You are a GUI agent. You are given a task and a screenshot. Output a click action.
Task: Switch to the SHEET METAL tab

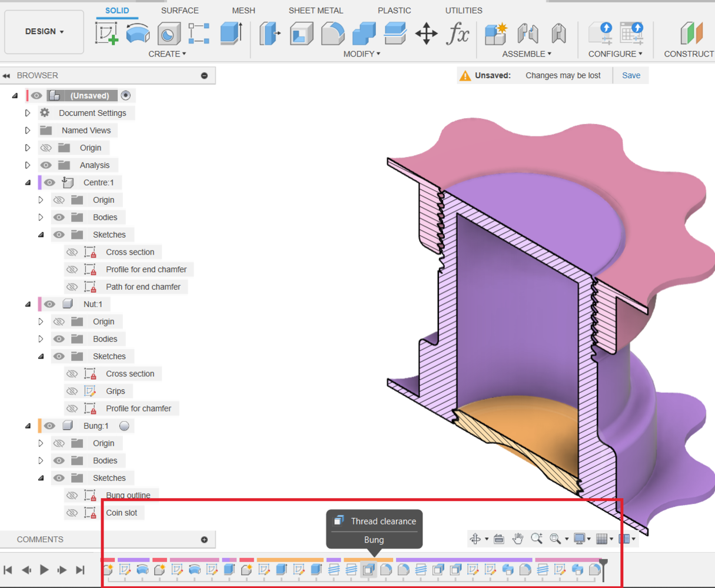click(x=315, y=11)
